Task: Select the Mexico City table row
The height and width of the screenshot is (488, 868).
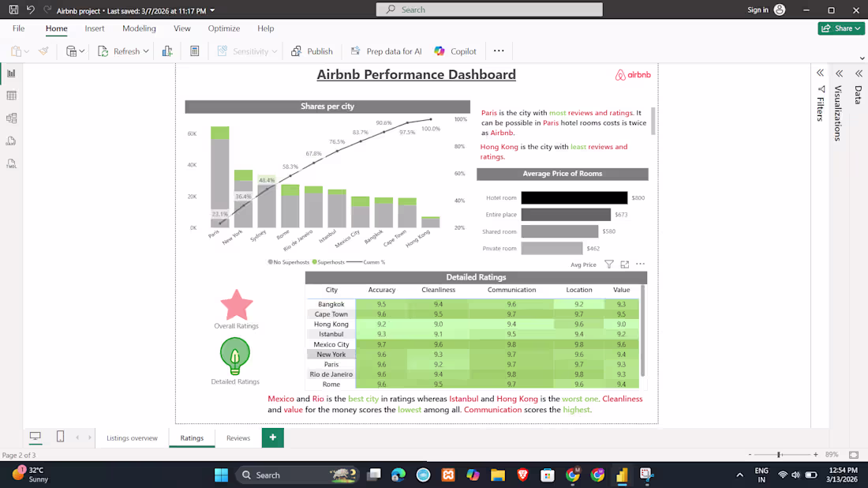Action: point(473,344)
